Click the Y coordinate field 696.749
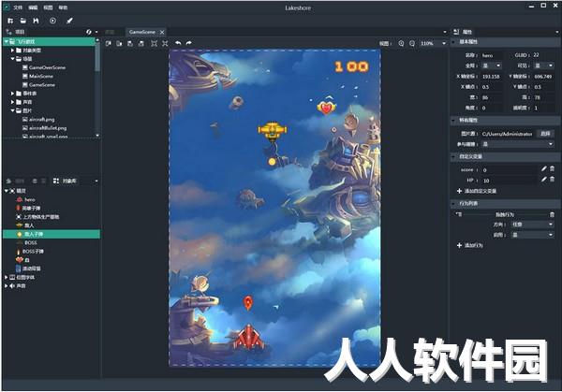The image size is (562, 392). (x=543, y=77)
